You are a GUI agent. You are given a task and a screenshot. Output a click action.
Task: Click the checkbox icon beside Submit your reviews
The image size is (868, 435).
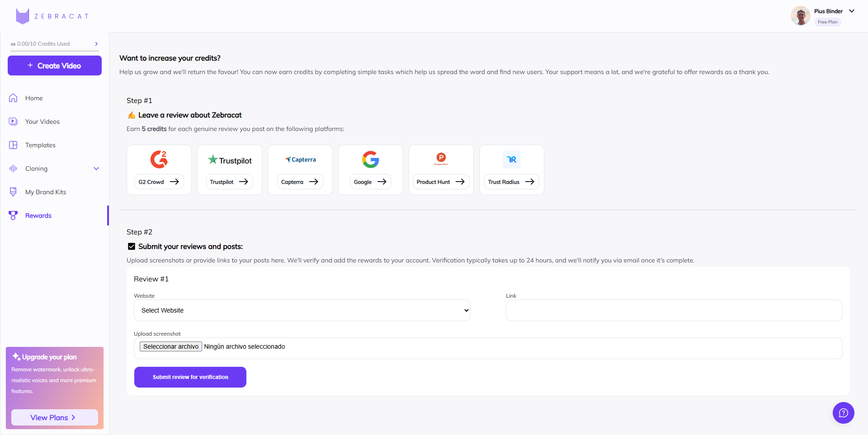[x=132, y=247]
